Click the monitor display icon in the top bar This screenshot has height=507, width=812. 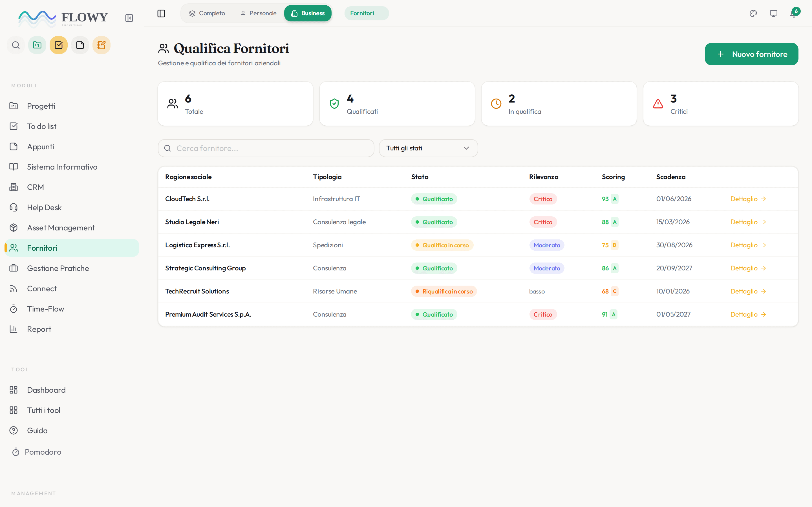point(773,14)
